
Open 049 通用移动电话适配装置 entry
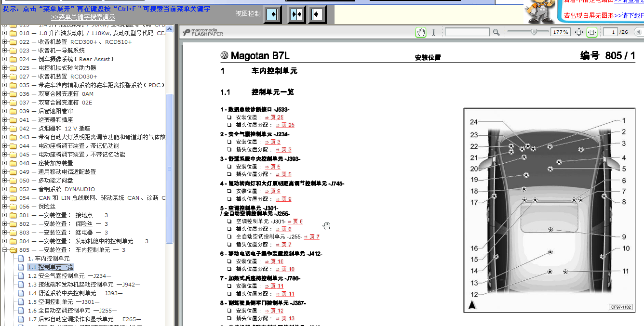[58, 172]
